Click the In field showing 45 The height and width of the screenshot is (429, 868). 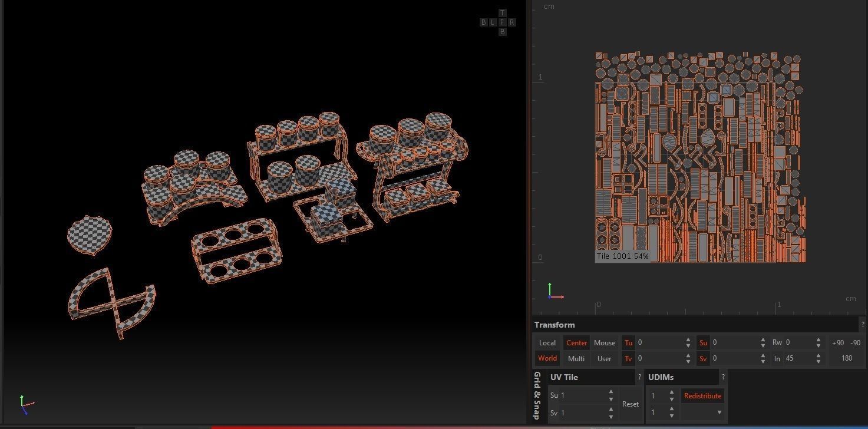[798, 358]
